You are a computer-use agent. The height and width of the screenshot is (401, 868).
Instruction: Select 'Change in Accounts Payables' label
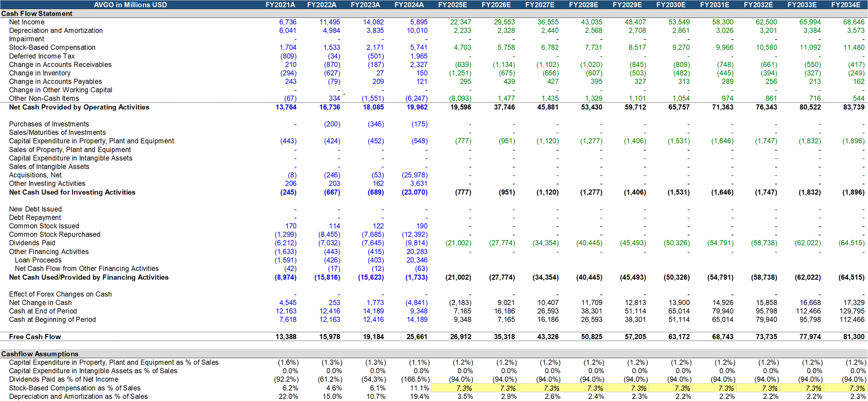(x=55, y=81)
